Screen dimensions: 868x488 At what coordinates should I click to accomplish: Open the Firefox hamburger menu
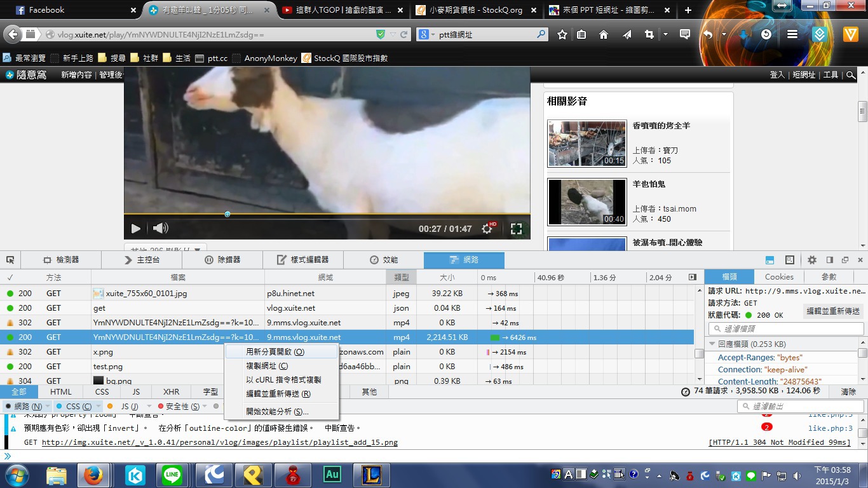(792, 35)
